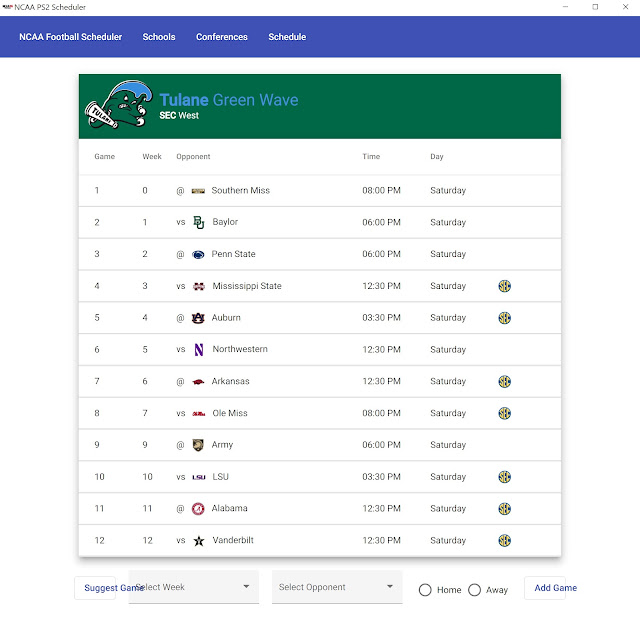Screen dimensions: 640x632
Task: Click the Alabama team logo
Action: coord(198,509)
